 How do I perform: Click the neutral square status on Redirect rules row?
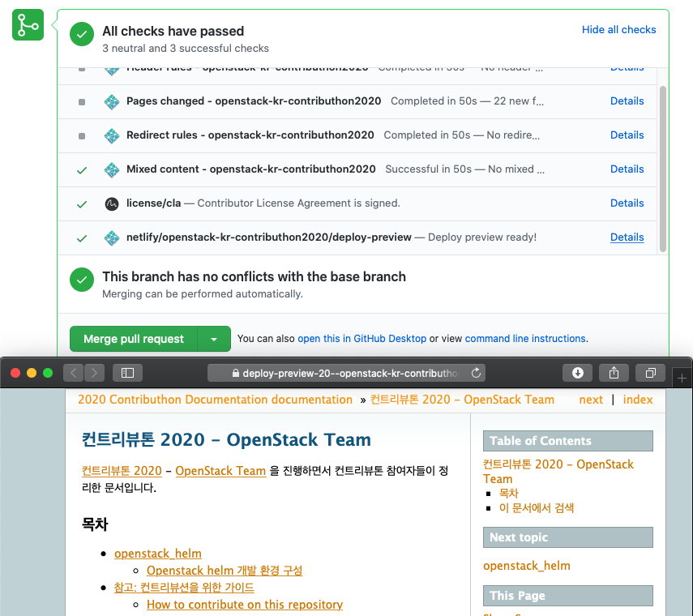pos(82,136)
